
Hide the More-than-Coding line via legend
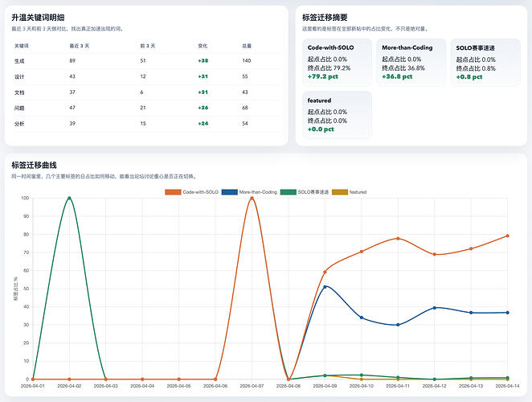pos(254,192)
